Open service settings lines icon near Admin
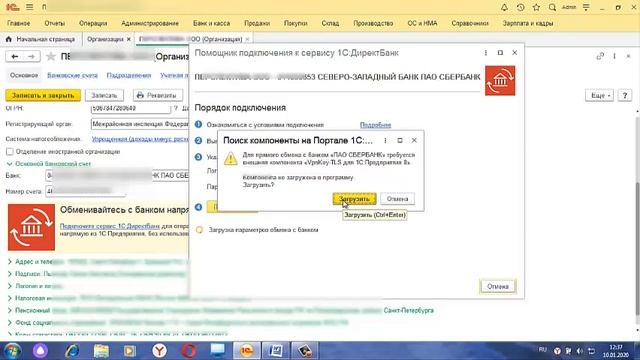 click(586, 7)
